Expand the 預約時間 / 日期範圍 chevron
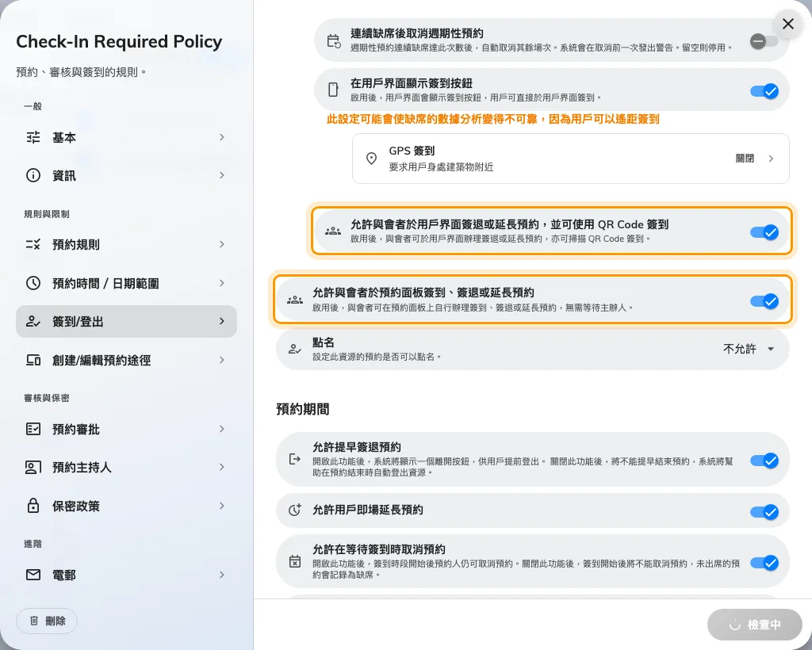 point(222,283)
